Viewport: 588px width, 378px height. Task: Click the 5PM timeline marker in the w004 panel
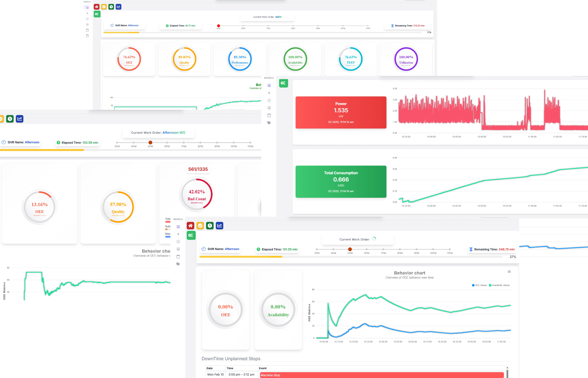218,26
